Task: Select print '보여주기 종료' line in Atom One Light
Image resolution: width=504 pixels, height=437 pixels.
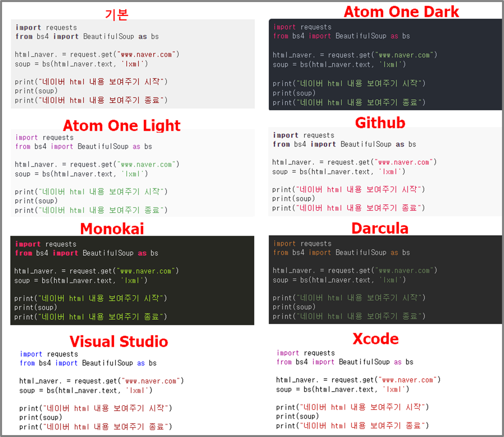Action: [91, 210]
